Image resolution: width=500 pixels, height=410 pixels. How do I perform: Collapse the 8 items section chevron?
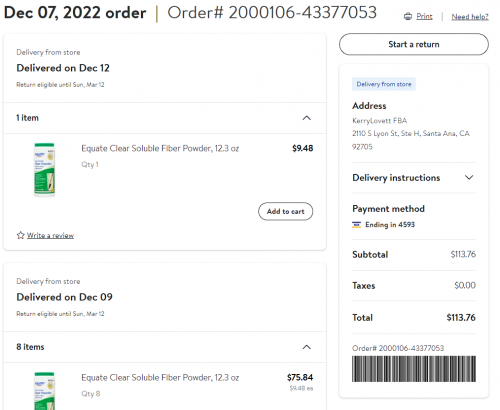306,347
